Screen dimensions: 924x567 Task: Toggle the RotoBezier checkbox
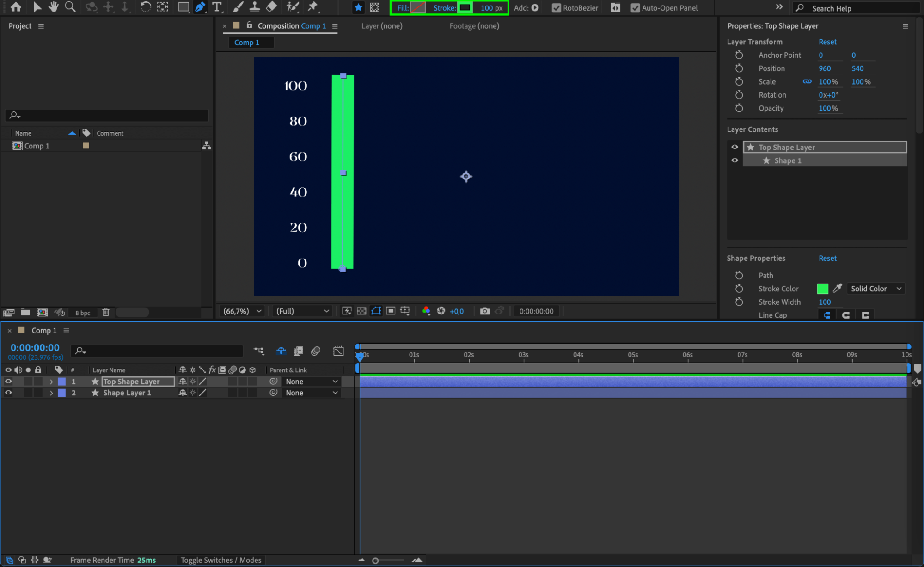coord(557,8)
